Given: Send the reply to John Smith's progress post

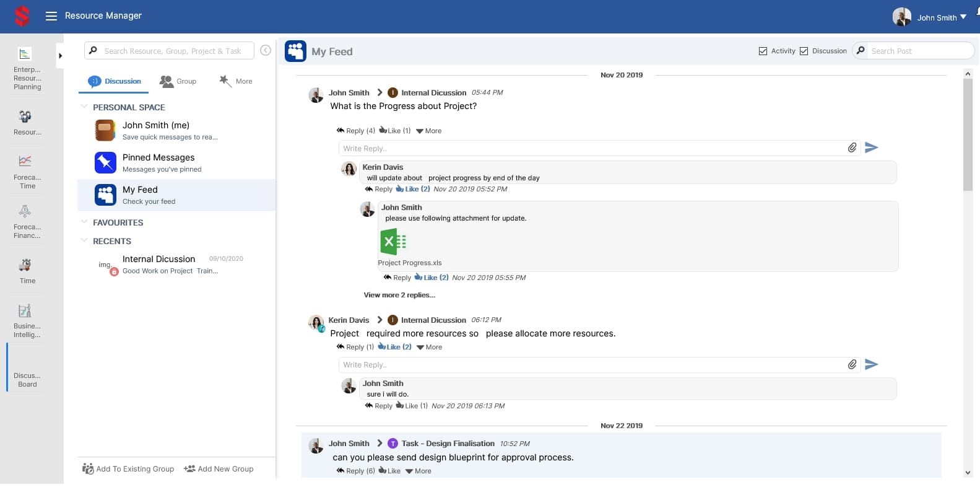Looking at the screenshot, I should pos(871,147).
